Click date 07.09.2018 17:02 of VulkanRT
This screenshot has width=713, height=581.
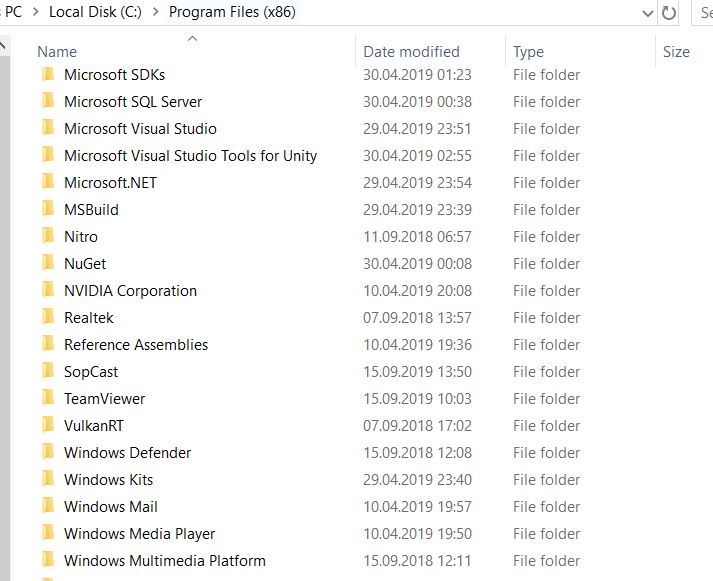point(417,426)
